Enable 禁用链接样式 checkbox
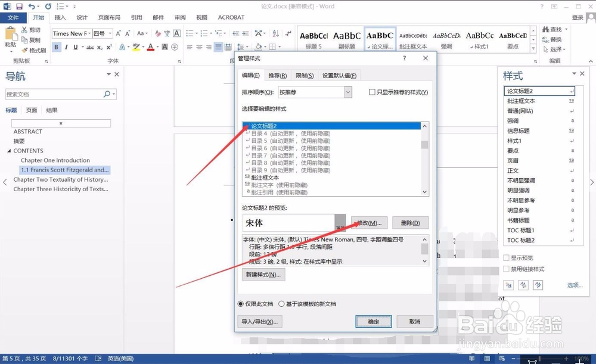Viewport: 596px width, 364px height. [506, 269]
